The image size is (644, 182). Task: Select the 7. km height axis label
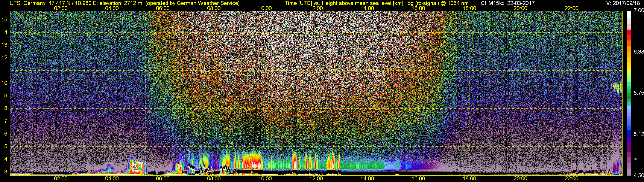(6, 121)
